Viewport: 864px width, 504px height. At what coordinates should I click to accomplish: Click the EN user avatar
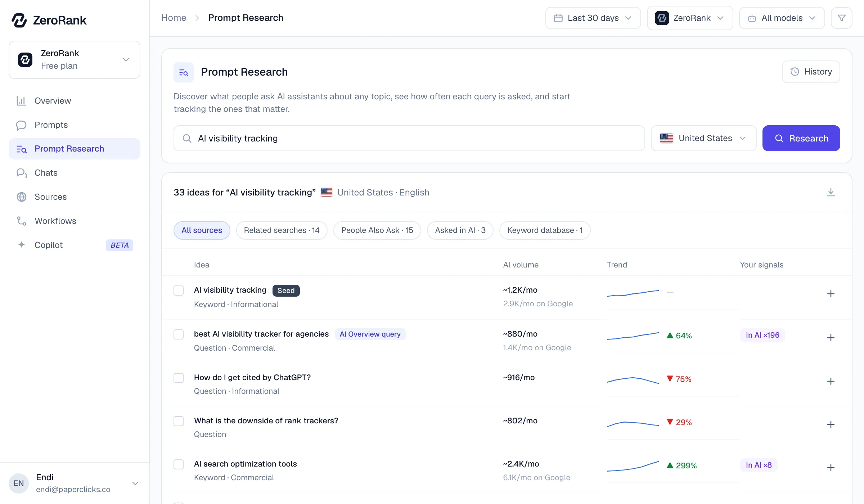coord(19,483)
